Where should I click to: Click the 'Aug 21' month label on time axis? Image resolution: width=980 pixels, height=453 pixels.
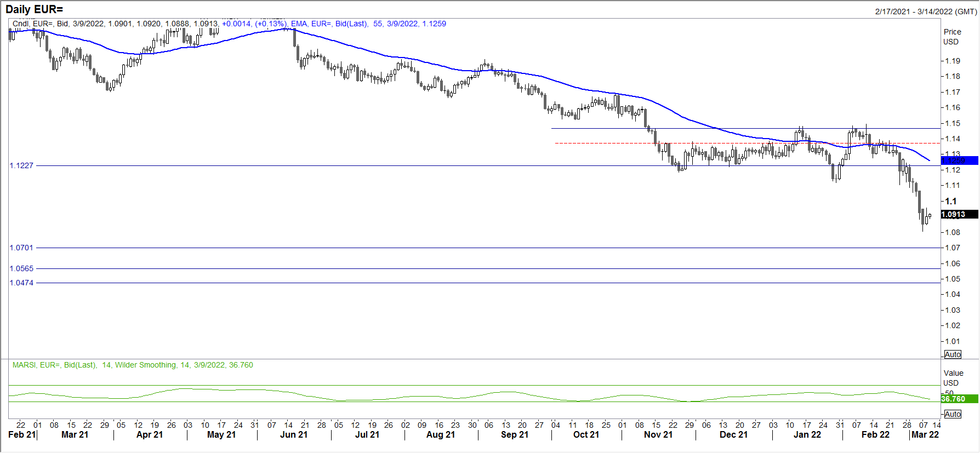(441, 434)
